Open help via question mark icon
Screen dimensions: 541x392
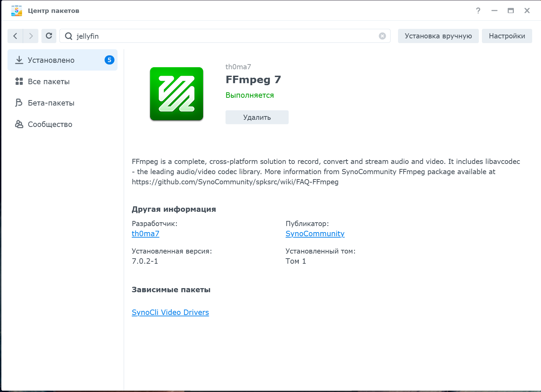tap(478, 11)
